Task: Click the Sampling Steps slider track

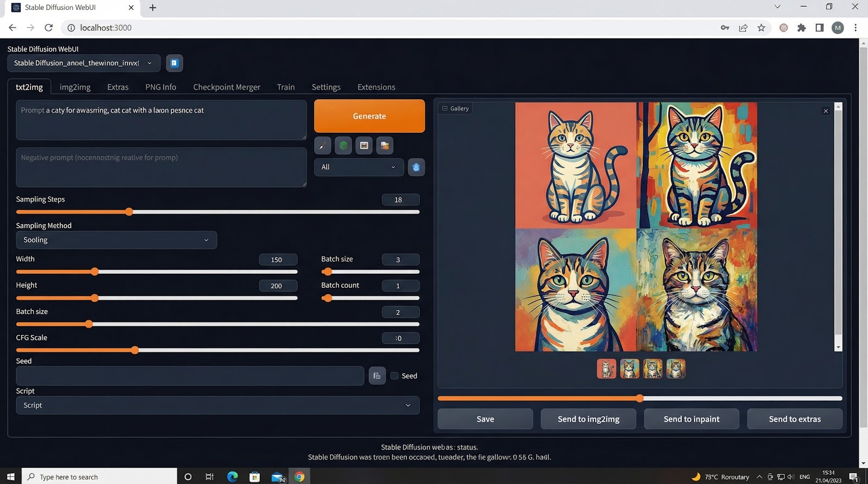Action: click(x=218, y=212)
